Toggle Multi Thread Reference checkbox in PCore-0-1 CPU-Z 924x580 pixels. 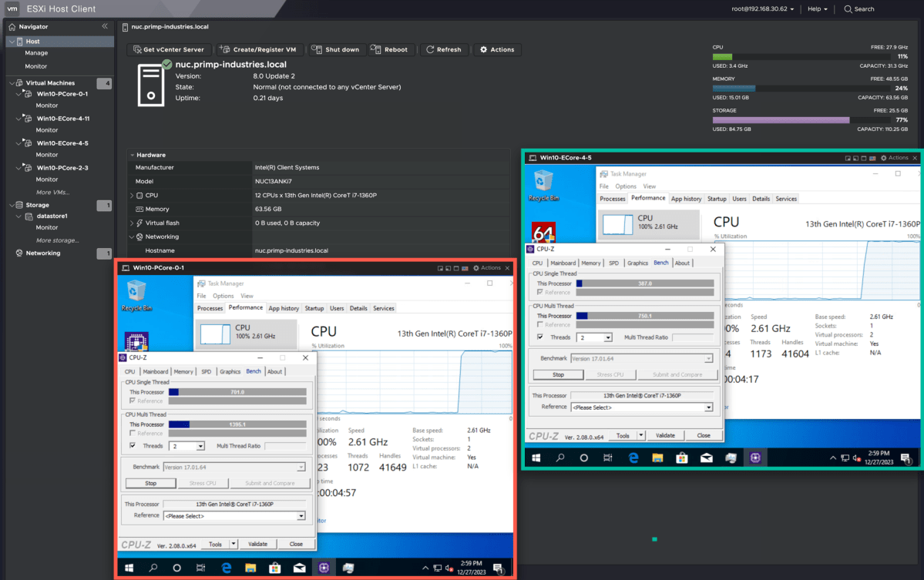pyautogui.click(x=133, y=434)
